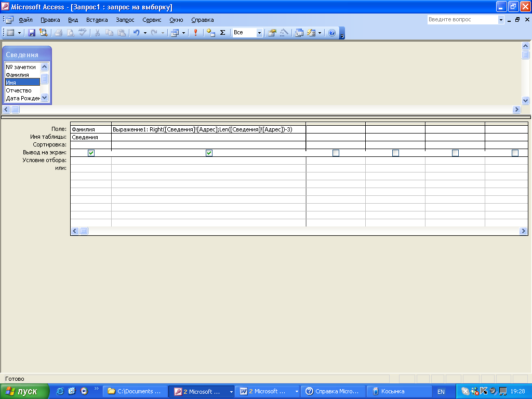The image size is (532, 399).
Task: Open the View mode dropdown arrow
Action: 19,33
